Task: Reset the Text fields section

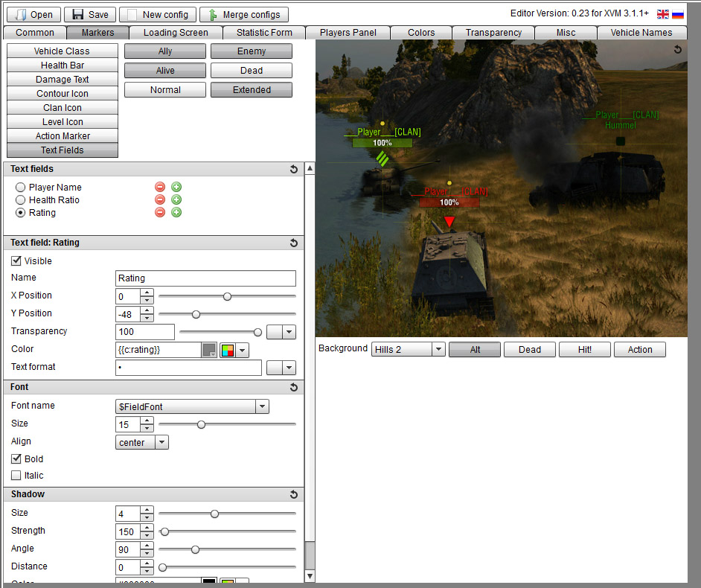Action: pyautogui.click(x=294, y=169)
